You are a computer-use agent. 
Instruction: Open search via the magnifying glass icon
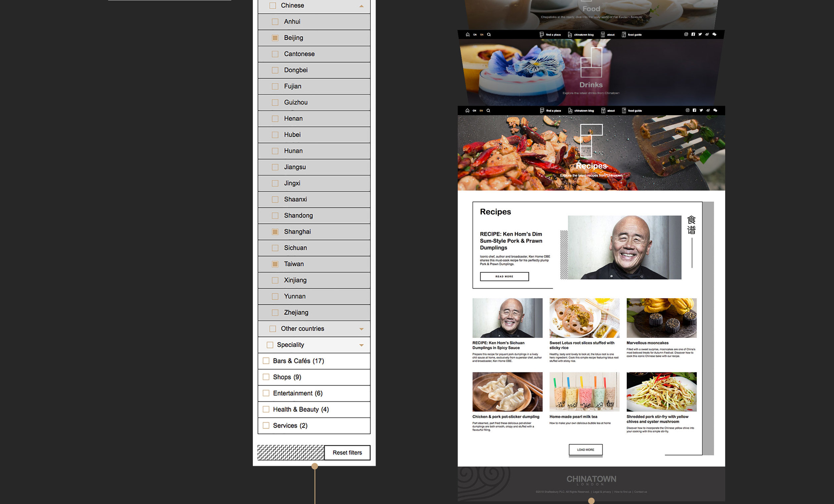click(x=488, y=110)
